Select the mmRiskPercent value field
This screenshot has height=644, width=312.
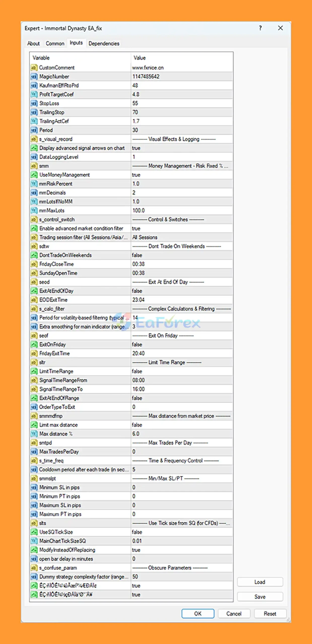(181, 184)
